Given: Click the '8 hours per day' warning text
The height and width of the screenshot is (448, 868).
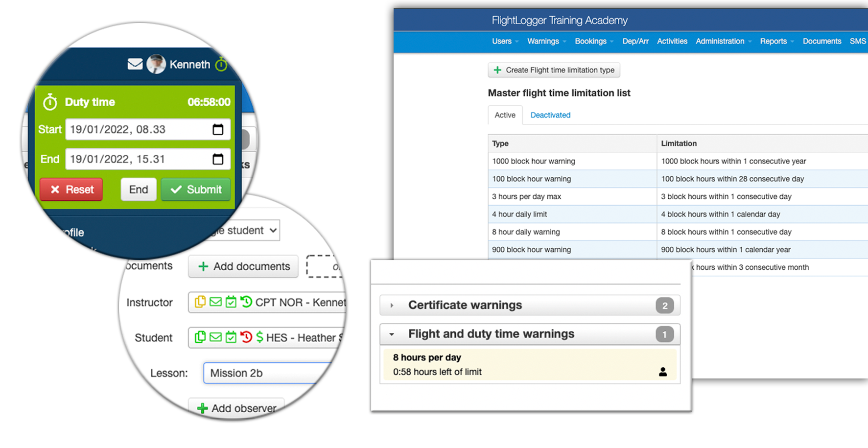Looking at the screenshot, I should coord(427,357).
